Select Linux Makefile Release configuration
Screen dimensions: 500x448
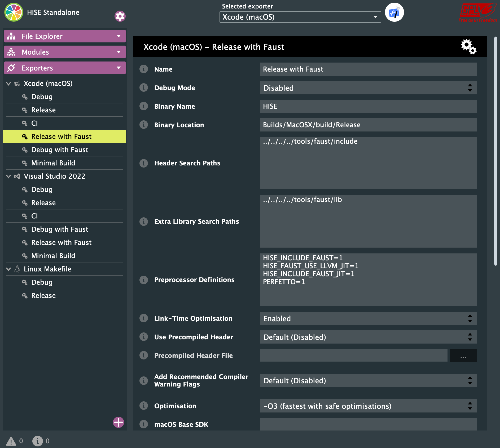click(x=64, y=296)
